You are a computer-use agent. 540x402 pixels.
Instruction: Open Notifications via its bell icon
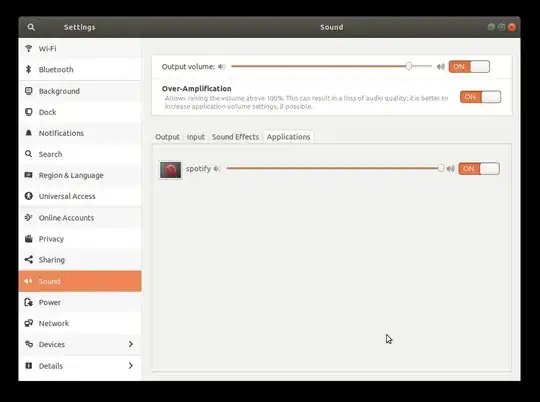coord(29,133)
